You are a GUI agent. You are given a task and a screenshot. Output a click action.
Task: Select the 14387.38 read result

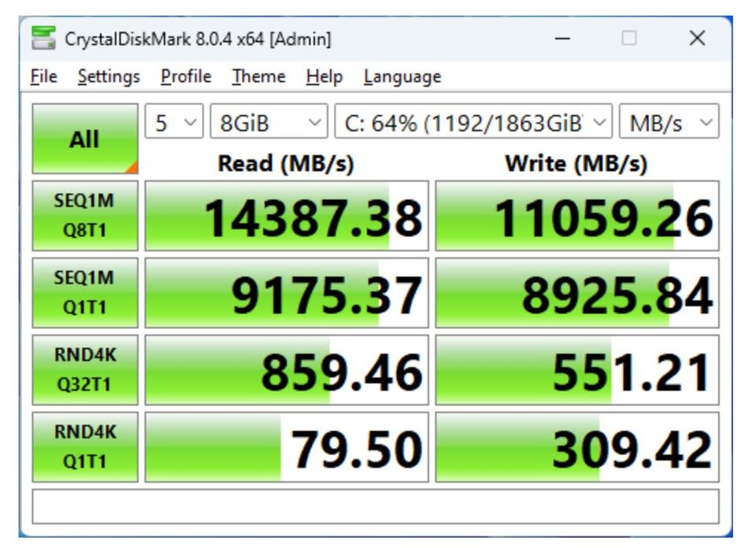pos(287,216)
